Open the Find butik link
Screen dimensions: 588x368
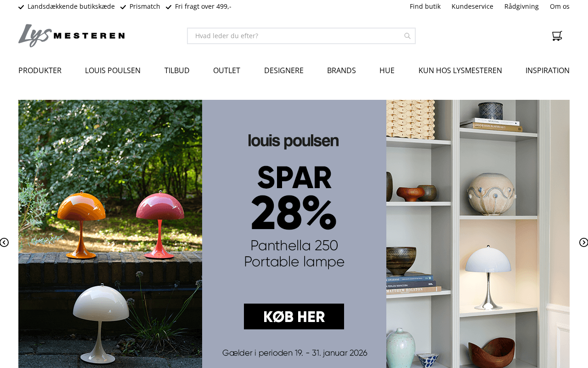[425, 6]
